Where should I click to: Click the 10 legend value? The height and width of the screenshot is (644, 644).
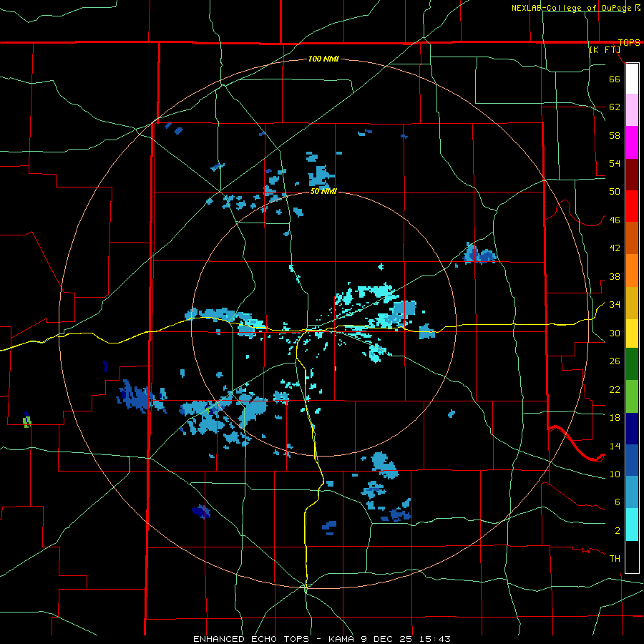coord(615,474)
